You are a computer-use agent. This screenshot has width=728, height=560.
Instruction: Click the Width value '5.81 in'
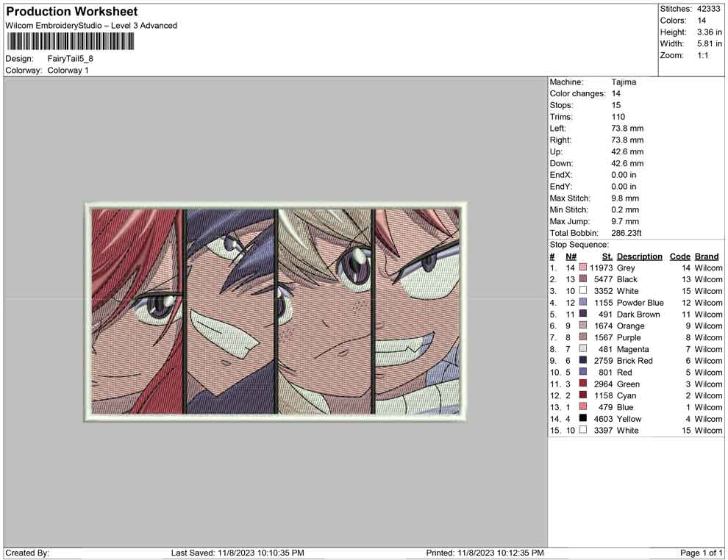(709, 43)
